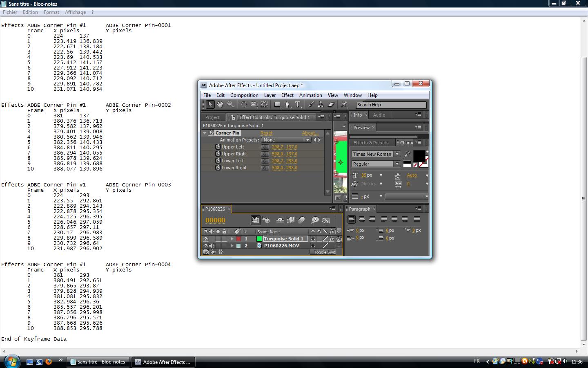
Task: Open the Animation Presets dropdown
Action: tap(286, 140)
